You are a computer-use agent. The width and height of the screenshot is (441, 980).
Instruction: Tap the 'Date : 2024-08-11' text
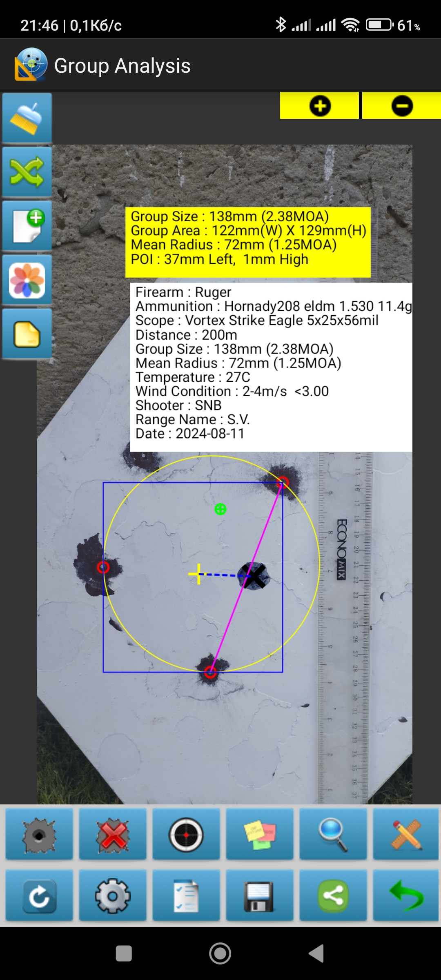(190, 434)
